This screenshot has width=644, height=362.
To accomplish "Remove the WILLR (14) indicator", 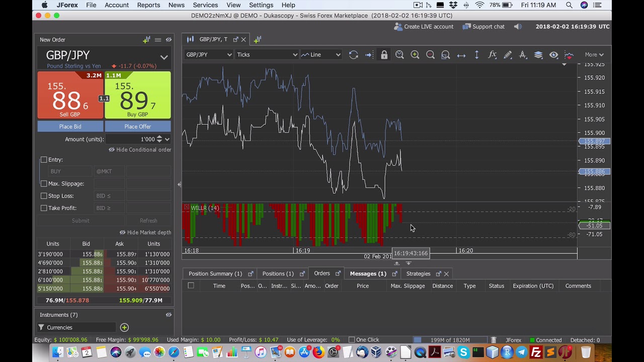I will click(187, 208).
